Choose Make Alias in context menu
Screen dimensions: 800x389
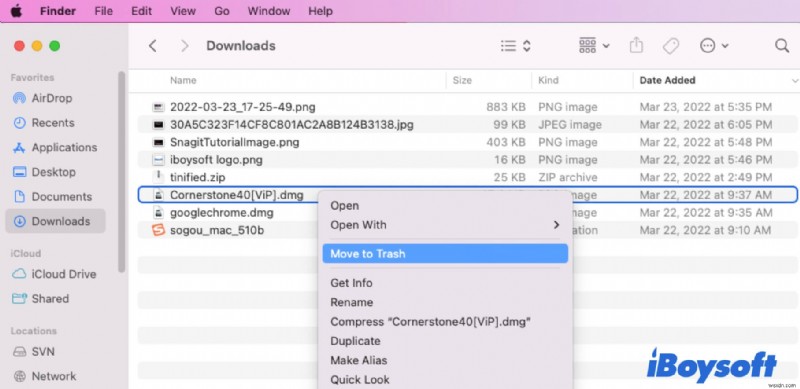click(445, 360)
